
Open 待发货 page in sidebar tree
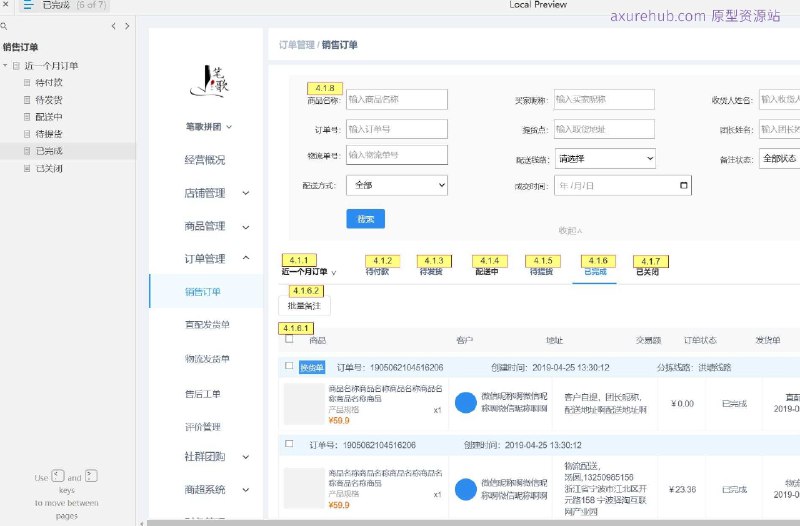click(x=48, y=99)
